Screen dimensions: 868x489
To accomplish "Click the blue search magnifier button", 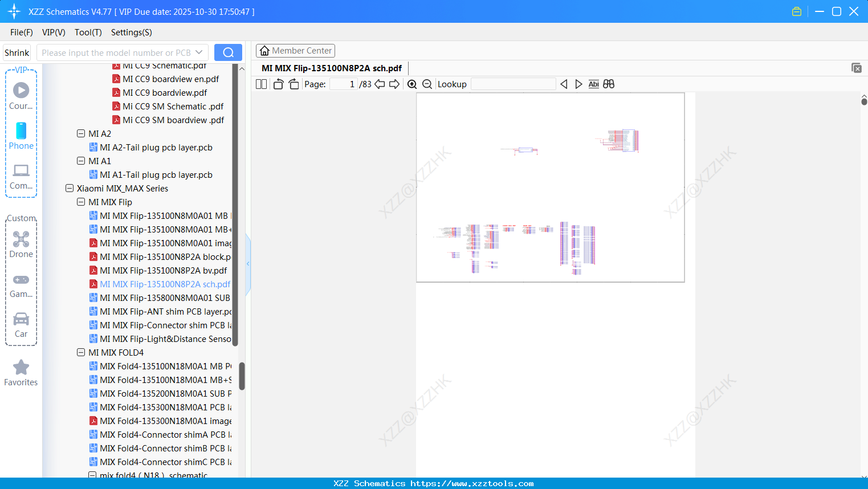I will coord(228,52).
